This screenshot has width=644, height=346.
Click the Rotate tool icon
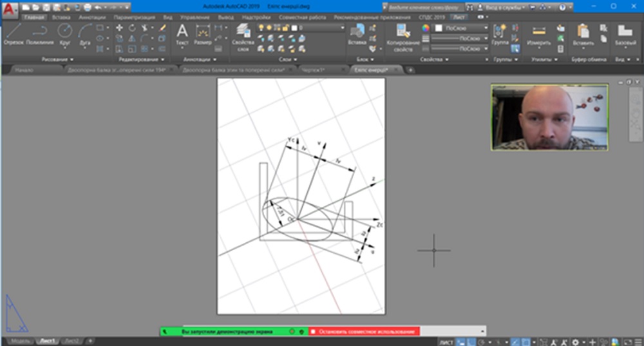pyautogui.click(x=132, y=28)
